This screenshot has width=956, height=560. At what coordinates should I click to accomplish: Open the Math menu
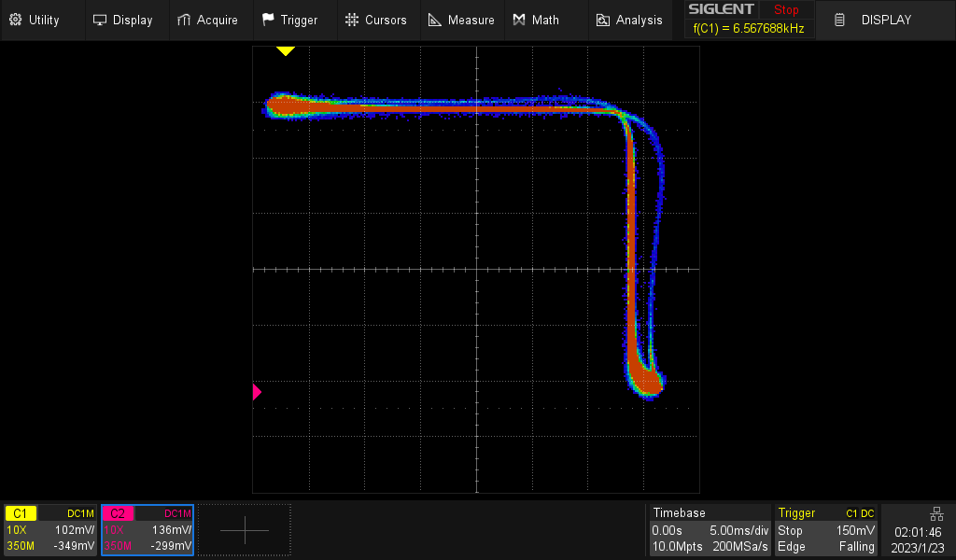point(536,20)
